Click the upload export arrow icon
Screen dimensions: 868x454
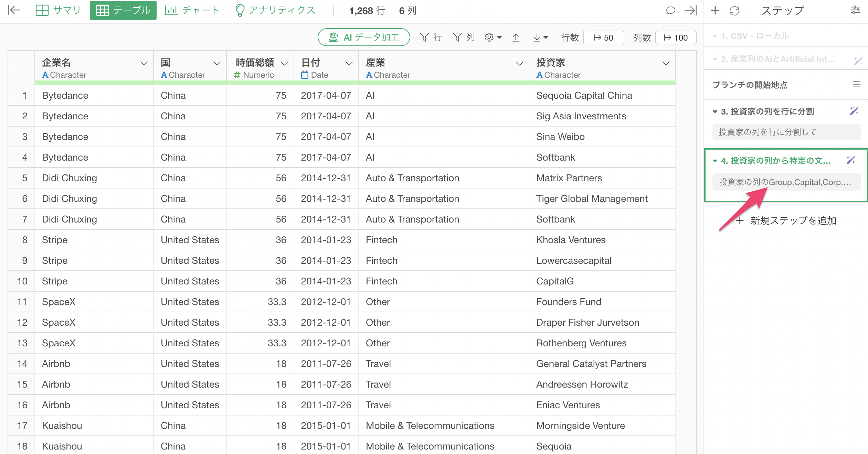point(516,37)
